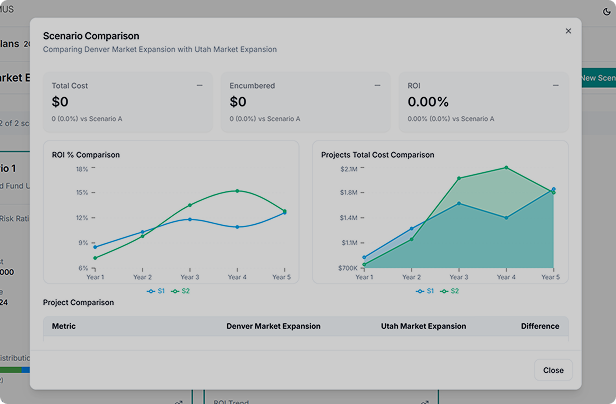Select the Utah Market Expansion column header
The image size is (616, 404).
[424, 326]
